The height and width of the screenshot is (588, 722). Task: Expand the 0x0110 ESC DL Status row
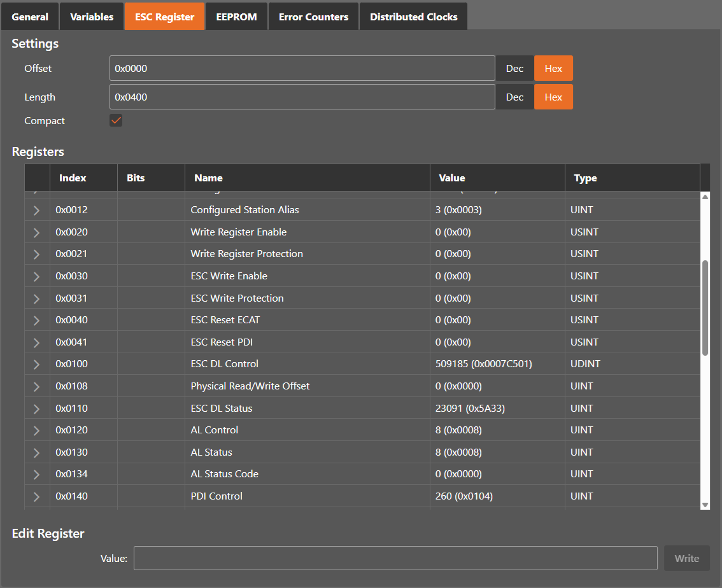(x=36, y=409)
